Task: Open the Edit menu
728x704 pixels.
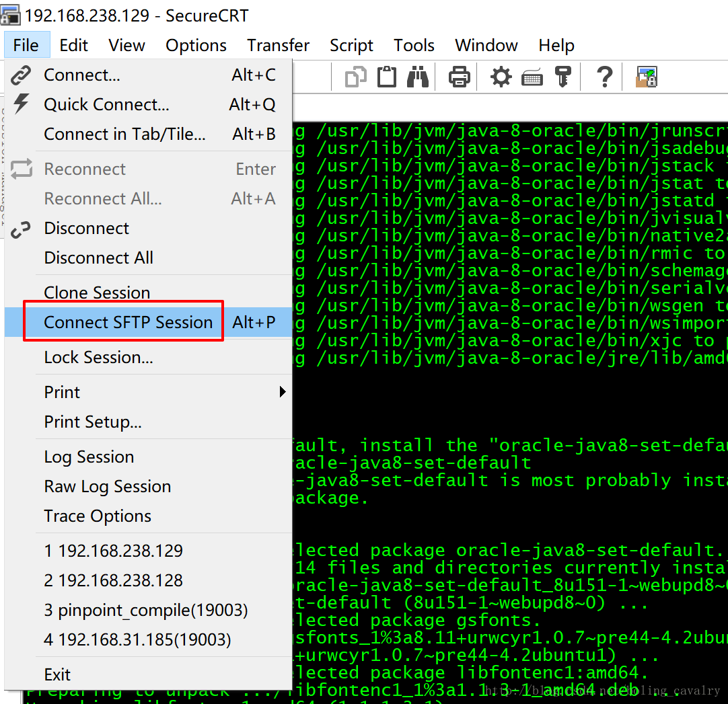Action: (x=74, y=45)
